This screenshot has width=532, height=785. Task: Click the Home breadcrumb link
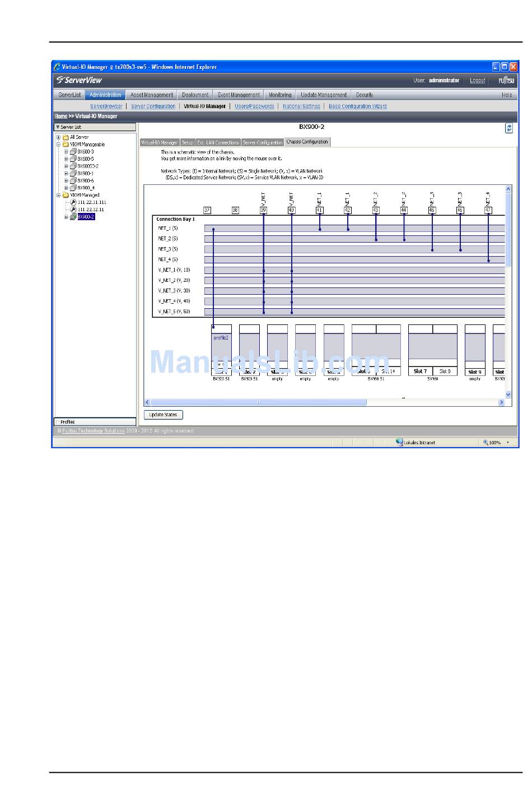point(60,116)
